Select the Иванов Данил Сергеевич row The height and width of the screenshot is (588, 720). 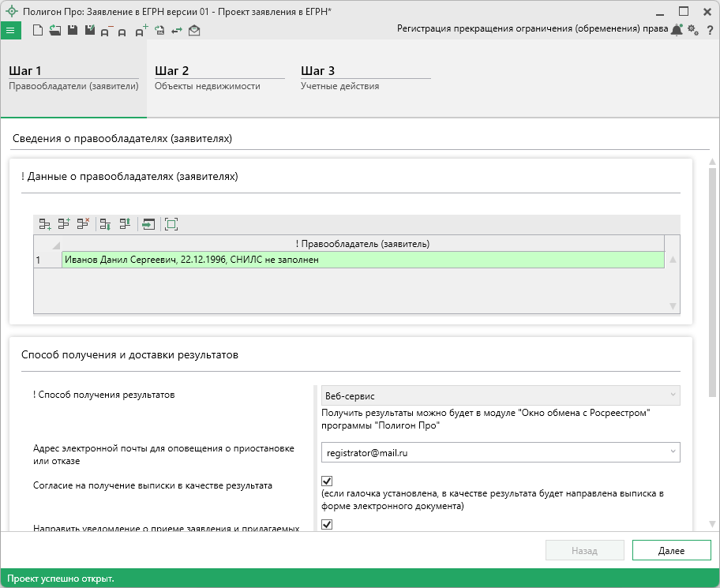(x=362, y=260)
